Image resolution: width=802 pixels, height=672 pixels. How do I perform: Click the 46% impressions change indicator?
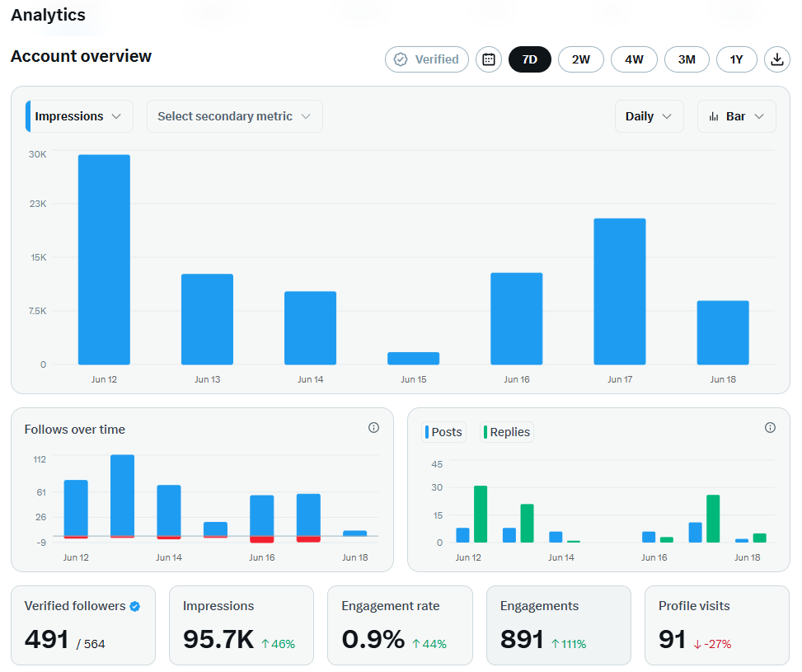(x=279, y=644)
